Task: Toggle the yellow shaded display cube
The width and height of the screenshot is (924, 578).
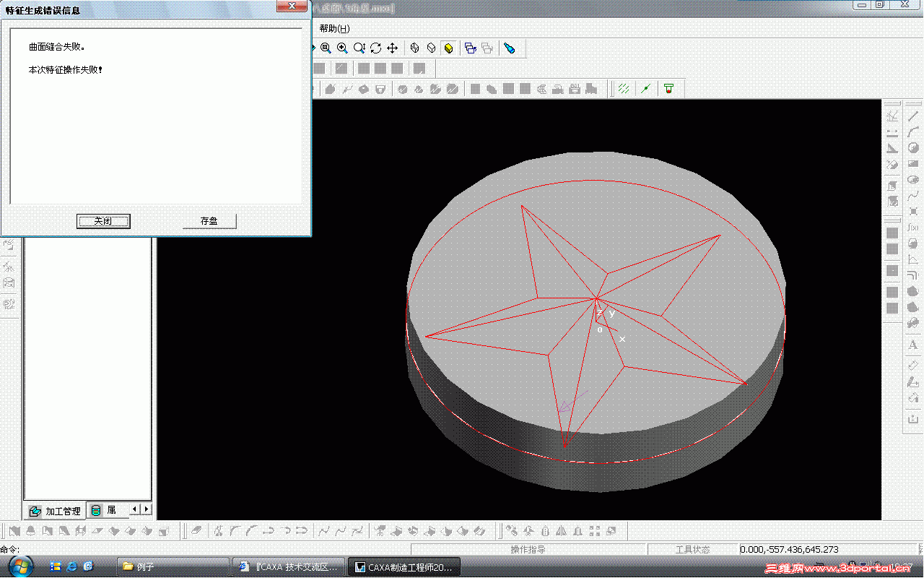Action: [x=448, y=48]
